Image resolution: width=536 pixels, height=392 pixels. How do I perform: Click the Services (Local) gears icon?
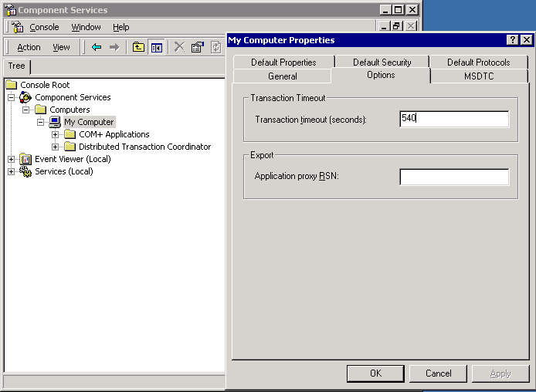[25, 171]
